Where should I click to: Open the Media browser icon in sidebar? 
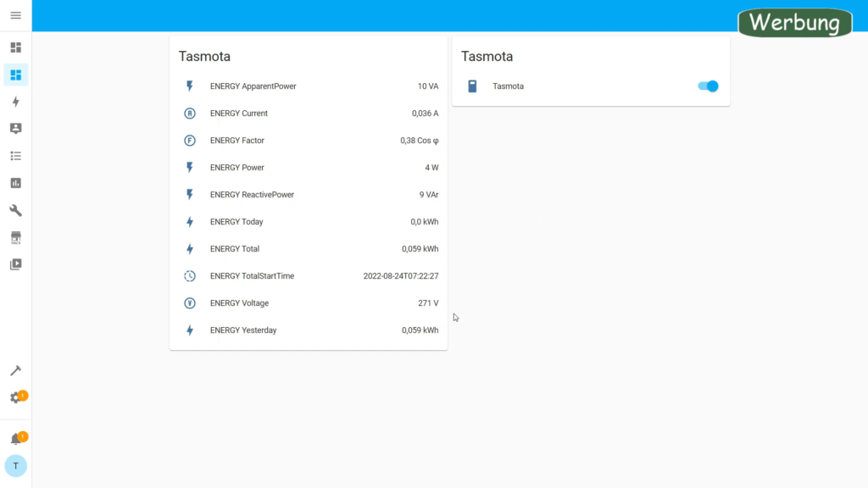[15, 264]
